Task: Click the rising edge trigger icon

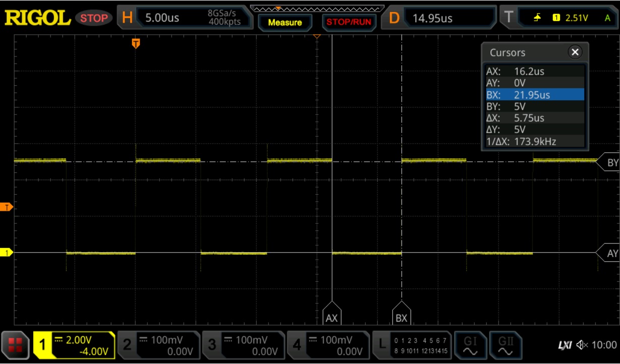Action: 537,18
